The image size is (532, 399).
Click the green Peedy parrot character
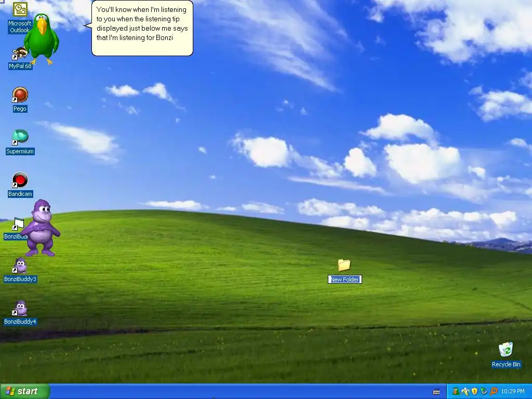click(42, 39)
